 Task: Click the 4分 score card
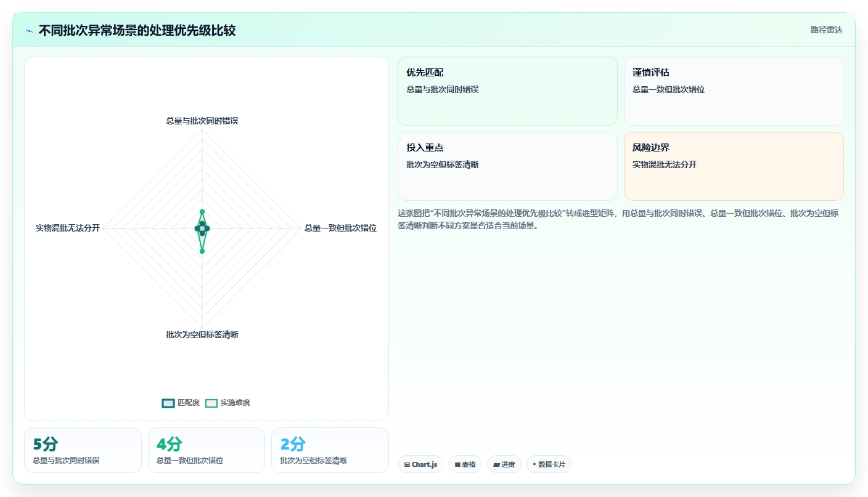(207, 450)
